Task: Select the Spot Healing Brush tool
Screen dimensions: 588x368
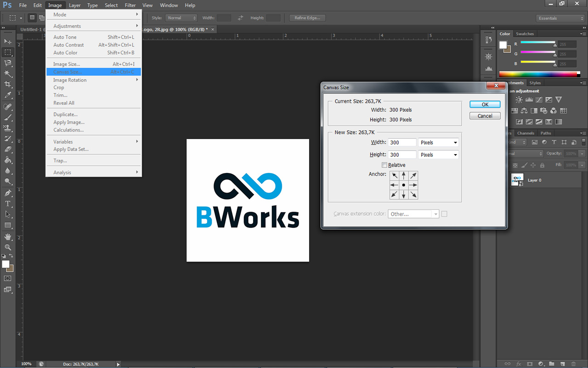Action: 8,107
